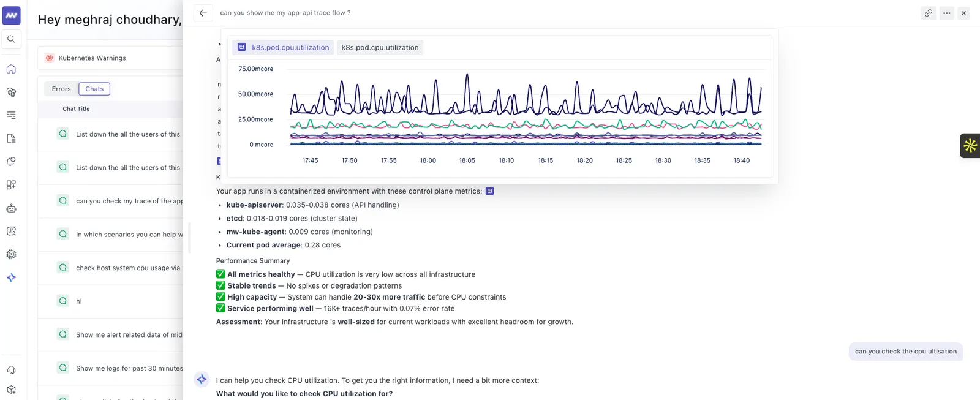Open chat 'In which scenarios you can help'
This screenshot has height=400, width=980.
pos(110,234)
